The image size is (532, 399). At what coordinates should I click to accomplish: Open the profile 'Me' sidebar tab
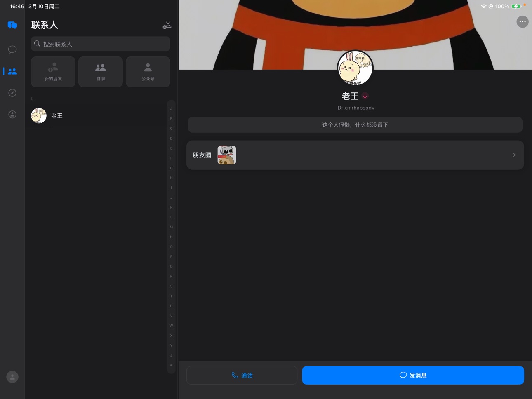(12, 114)
